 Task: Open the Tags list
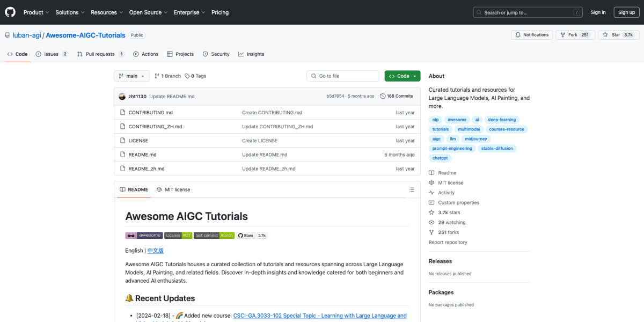[195, 76]
